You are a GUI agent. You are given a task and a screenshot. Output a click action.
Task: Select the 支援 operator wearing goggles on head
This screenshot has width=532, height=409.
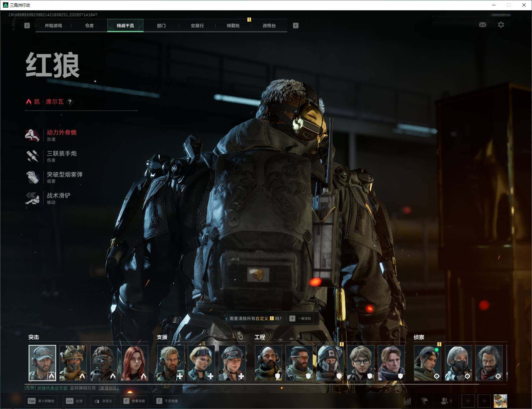202,363
